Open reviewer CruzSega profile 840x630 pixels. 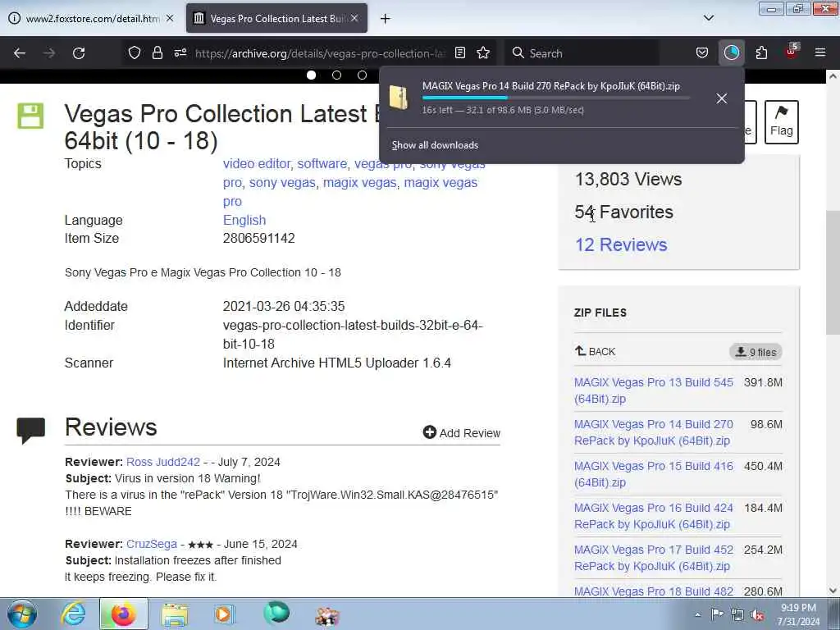coord(152,544)
